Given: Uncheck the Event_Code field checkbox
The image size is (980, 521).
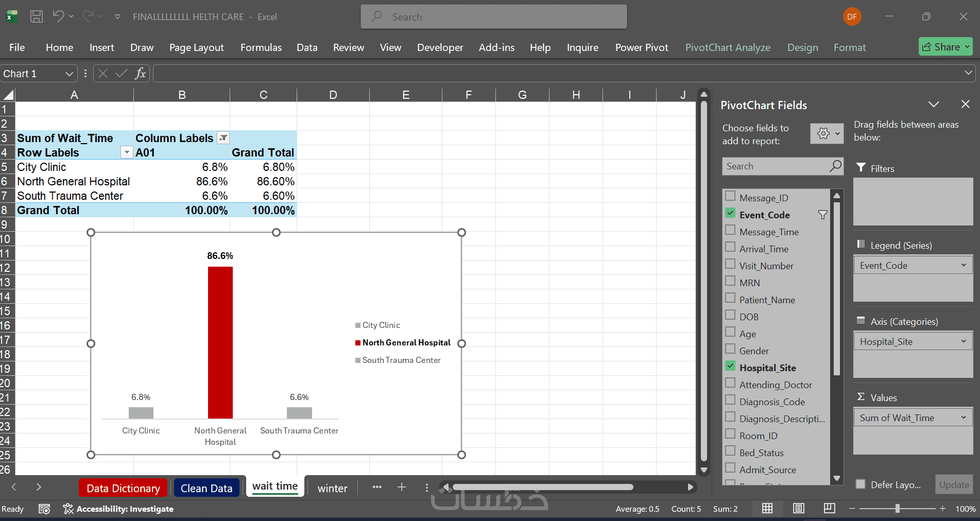Looking at the screenshot, I should [730, 213].
